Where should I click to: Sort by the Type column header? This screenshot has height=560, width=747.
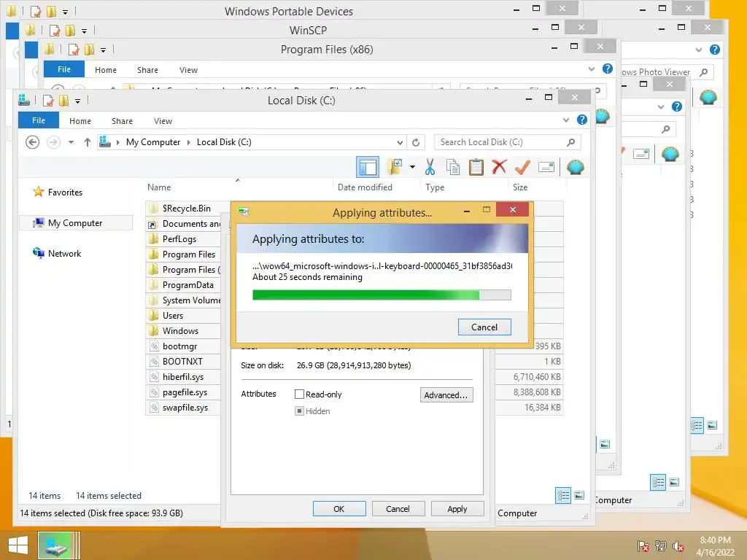point(435,187)
